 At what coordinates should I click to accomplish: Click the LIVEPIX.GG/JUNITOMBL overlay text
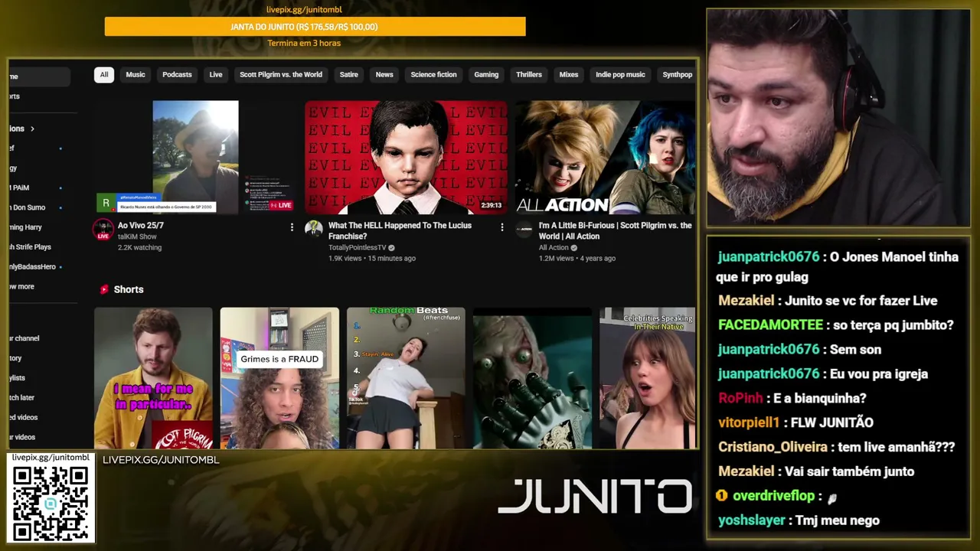pos(161,460)
